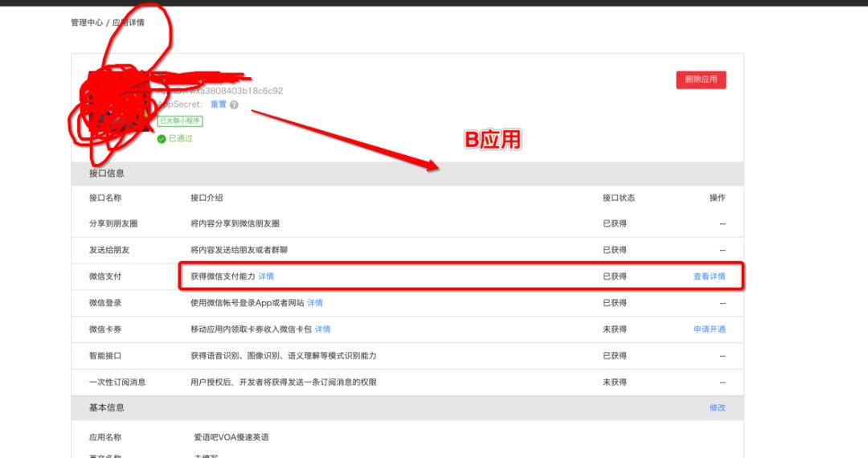Screen dimensions: 868x458
Task: Select the 微信支付 interface name
Action: click(x=105, y=276)
